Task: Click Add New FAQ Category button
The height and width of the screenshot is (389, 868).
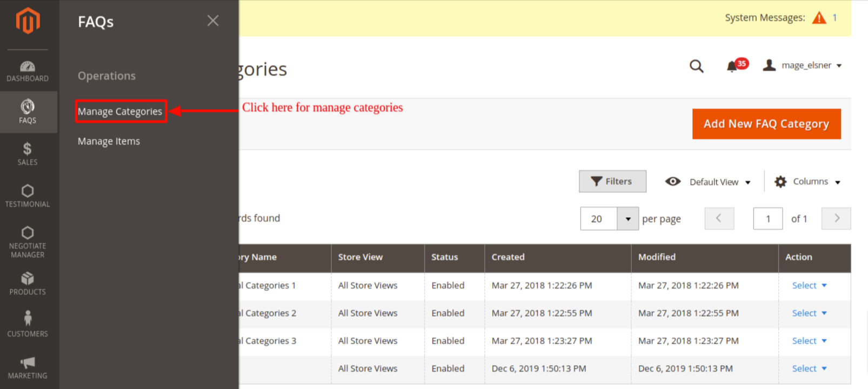Action: (766, 124)
